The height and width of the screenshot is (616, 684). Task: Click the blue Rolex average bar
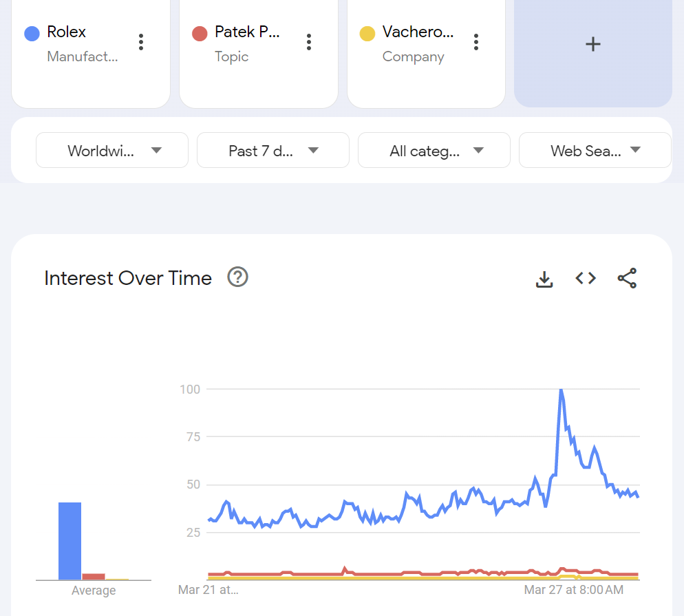pyautogui.click(x=70, y=541)
